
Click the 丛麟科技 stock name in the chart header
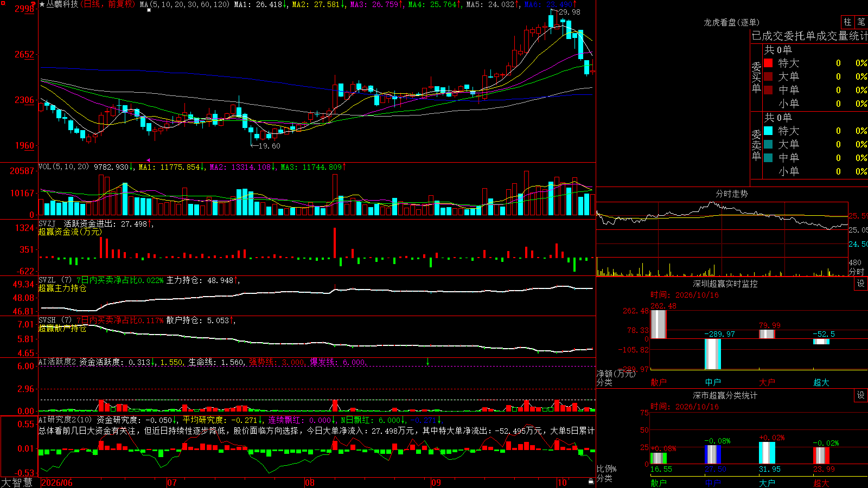62,4
